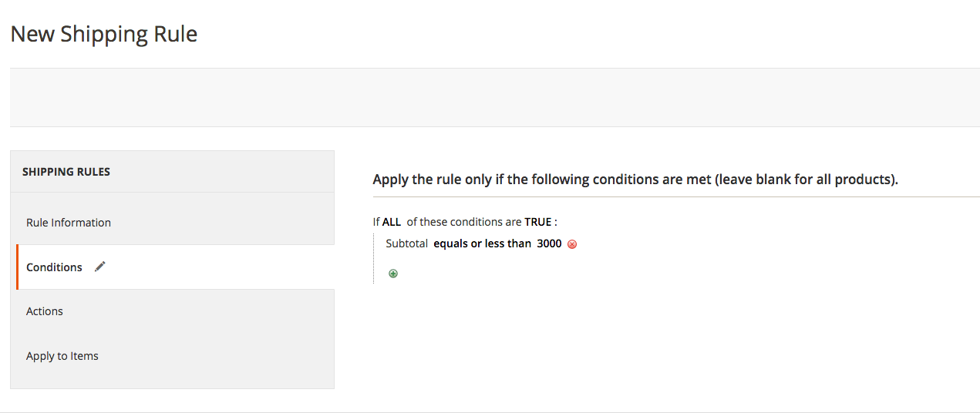Click the 'of these conditions are' text
The height and width of the screenshot is (413, 980).
(x=464, y=222)
